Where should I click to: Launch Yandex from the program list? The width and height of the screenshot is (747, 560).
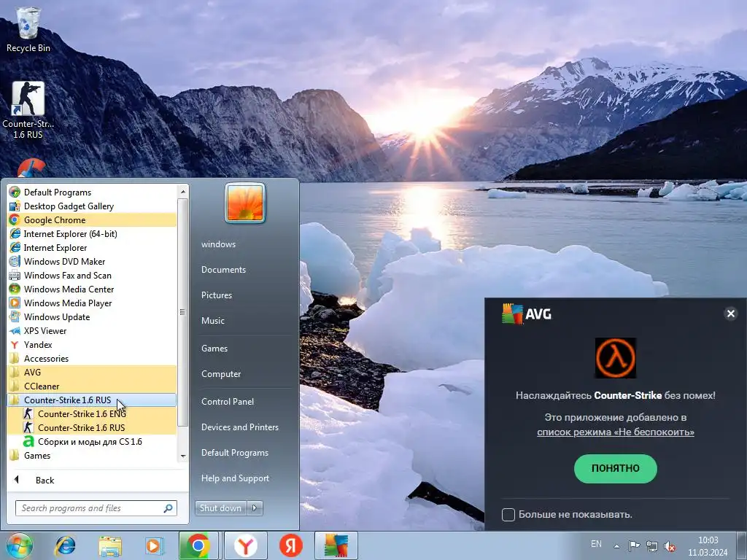pyautogui.click(x=93, y=344)
